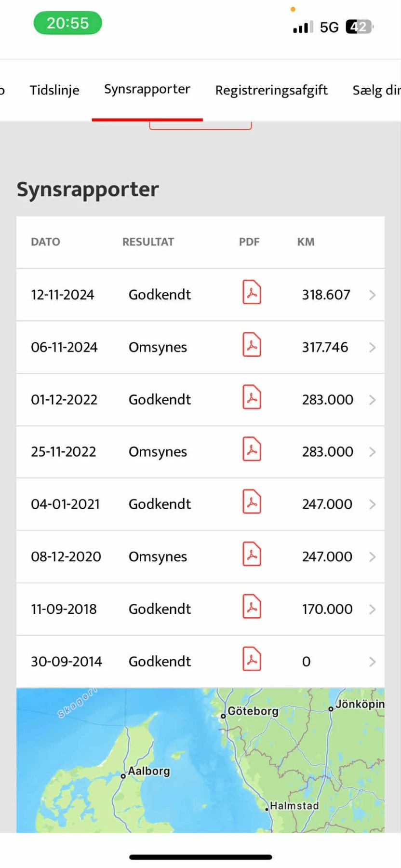View PDF for 25-11-2022 inspection
The image size is (401, 868).
pos(252,450)
